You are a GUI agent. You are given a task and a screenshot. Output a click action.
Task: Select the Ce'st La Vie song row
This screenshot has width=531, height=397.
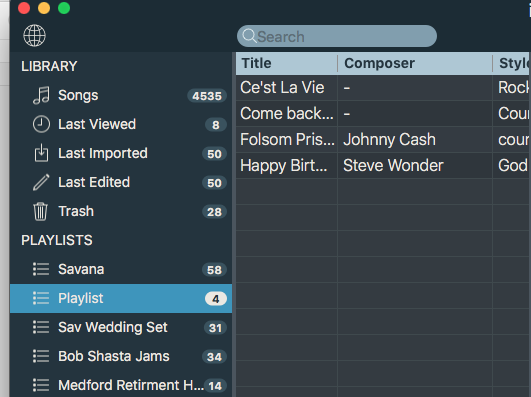coord(383,87)
